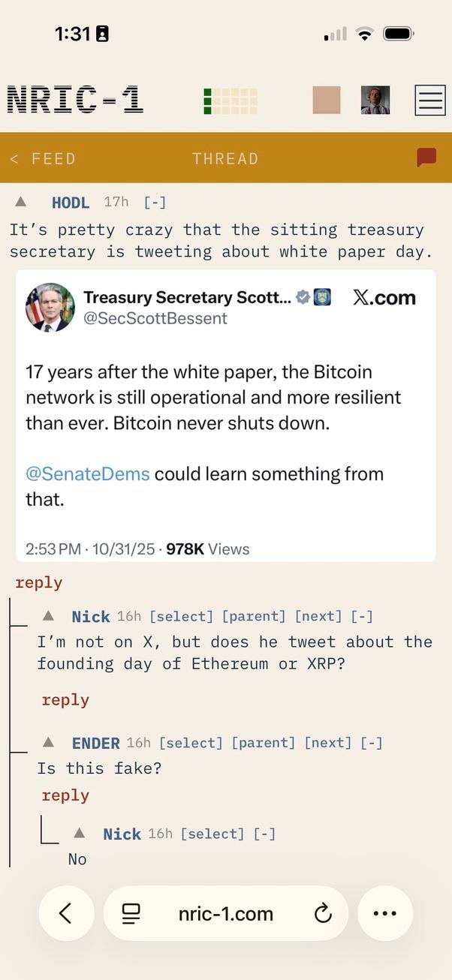The width and height of the screenshot is (452, 980).
Task: Select the tan color square
Action: (x=327, y=100)
